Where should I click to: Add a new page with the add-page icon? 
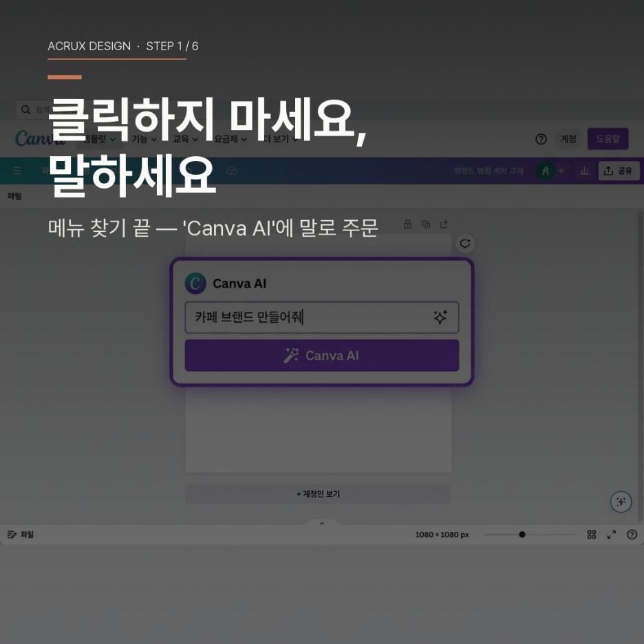[444, 224]
